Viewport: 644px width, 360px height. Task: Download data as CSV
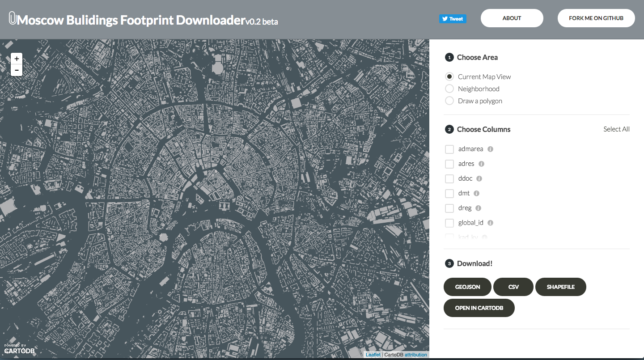click(513, 287)
